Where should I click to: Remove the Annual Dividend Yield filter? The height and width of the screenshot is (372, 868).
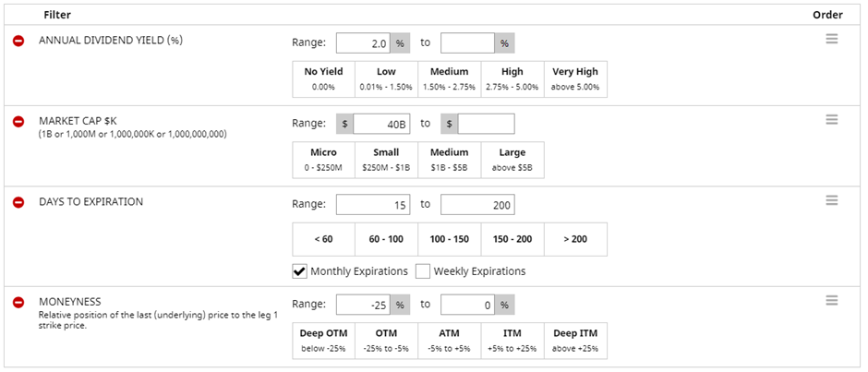[18, 42]
